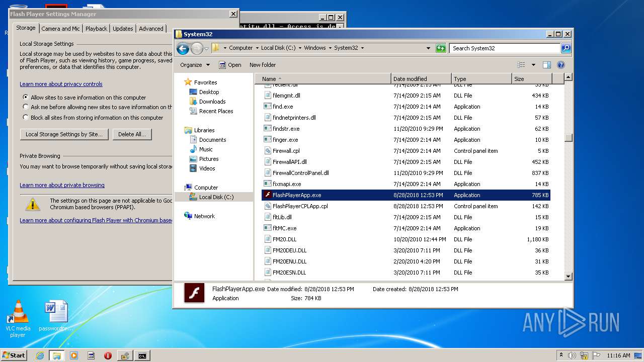Viewport: 644px width, 362px height.
Task: Sort by the Date modified column header
Action: coord(421,79)
